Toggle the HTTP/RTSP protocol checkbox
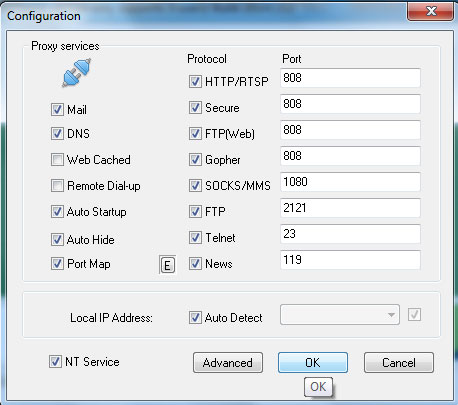458x405 pixels. (195, 81)
